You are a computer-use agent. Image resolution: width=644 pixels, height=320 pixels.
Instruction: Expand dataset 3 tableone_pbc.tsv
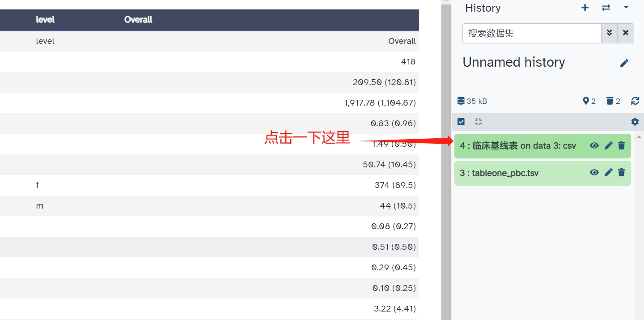499,173
